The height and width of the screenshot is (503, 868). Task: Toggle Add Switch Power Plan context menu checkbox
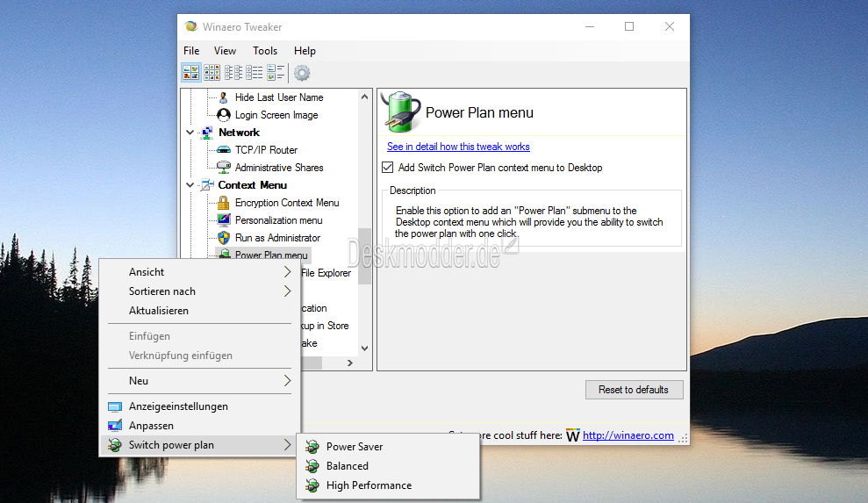click(388, 168)
